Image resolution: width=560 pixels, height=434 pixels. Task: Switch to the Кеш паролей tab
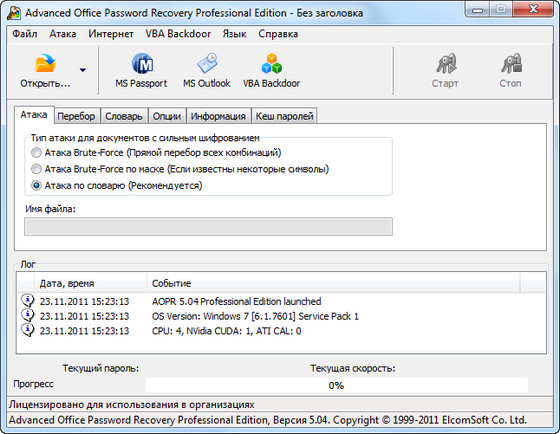(284, 116)
